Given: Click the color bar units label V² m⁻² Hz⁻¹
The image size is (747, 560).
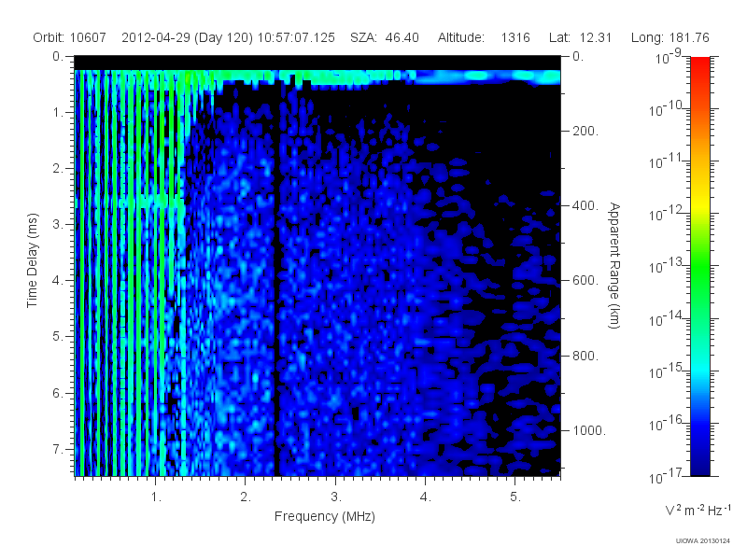Looking at the screenshot, I should [698, 510].
